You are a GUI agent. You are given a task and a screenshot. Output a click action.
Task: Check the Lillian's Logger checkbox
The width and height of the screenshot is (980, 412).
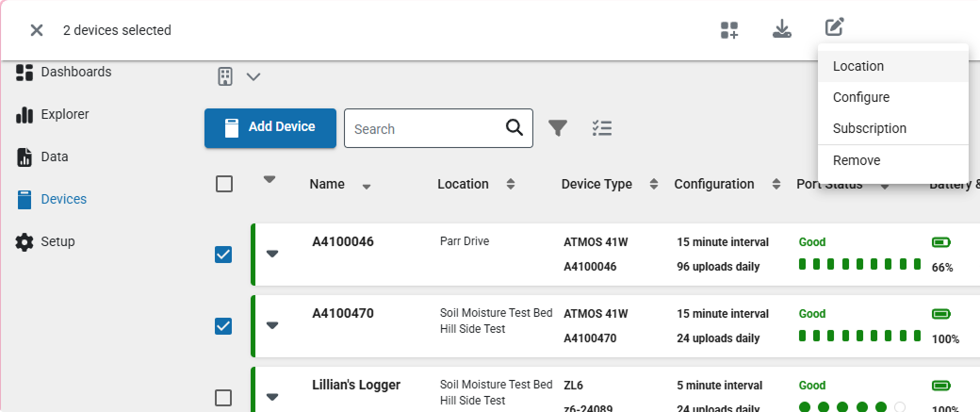(223, 398)
